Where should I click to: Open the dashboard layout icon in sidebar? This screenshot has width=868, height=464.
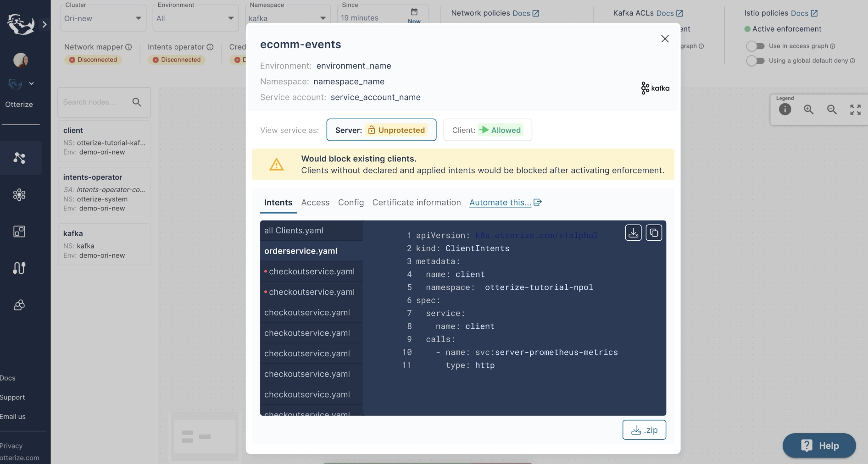(19, 232)
